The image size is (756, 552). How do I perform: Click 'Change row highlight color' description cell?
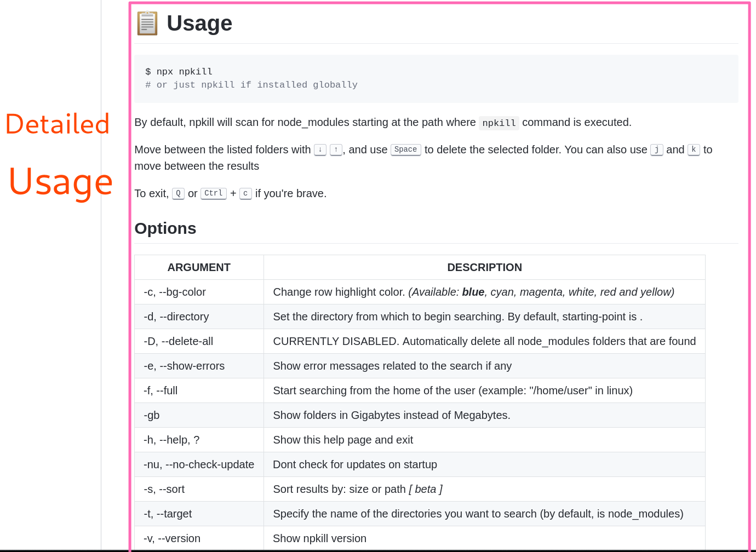(485, 292)
